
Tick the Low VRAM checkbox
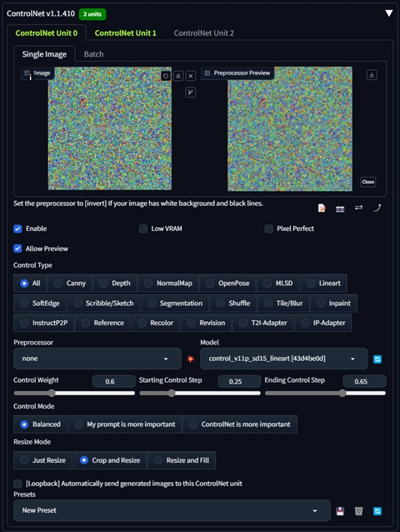[x=143, y=228]
